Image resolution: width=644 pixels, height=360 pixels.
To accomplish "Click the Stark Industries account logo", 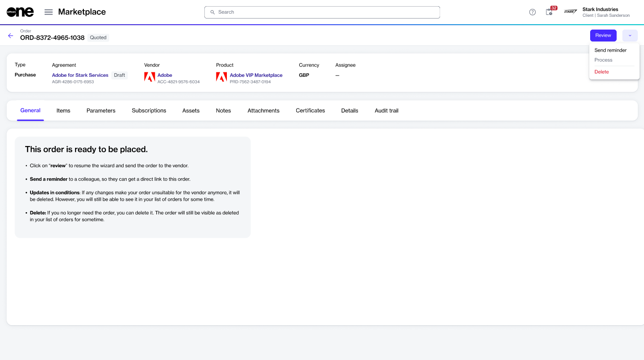I will (570, 12).
